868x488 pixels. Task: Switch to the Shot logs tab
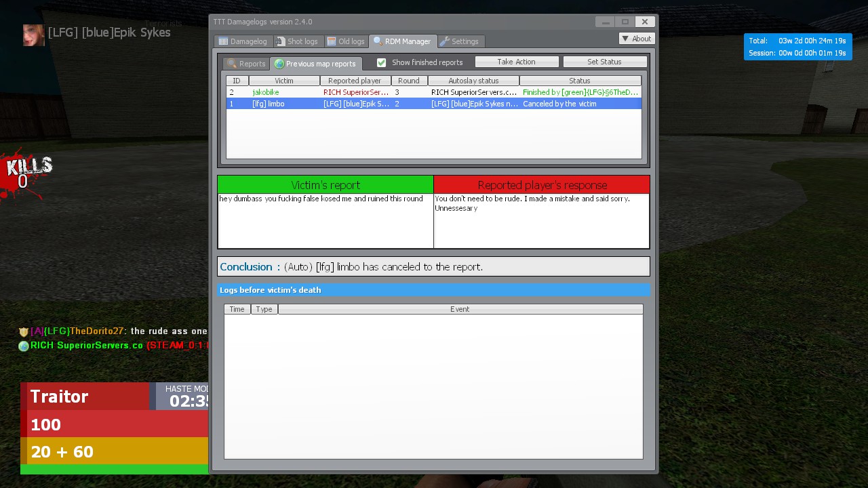coord(298,41)
